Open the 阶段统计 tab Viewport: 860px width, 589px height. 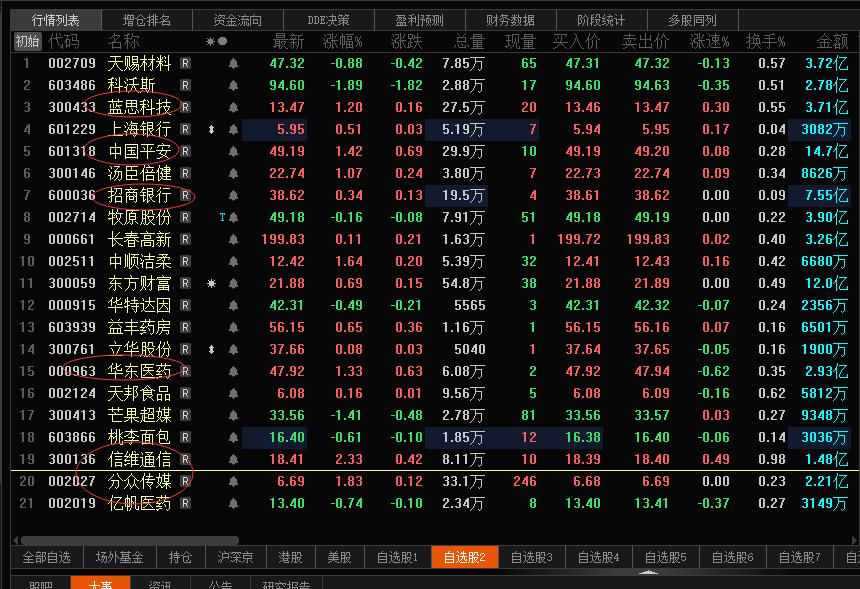pos(601,20)
